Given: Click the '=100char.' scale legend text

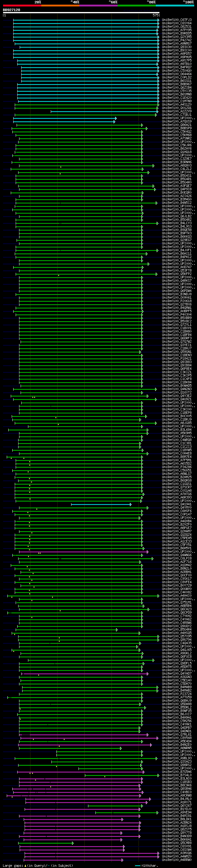Looking at the screenshot, I should (150, 865).
